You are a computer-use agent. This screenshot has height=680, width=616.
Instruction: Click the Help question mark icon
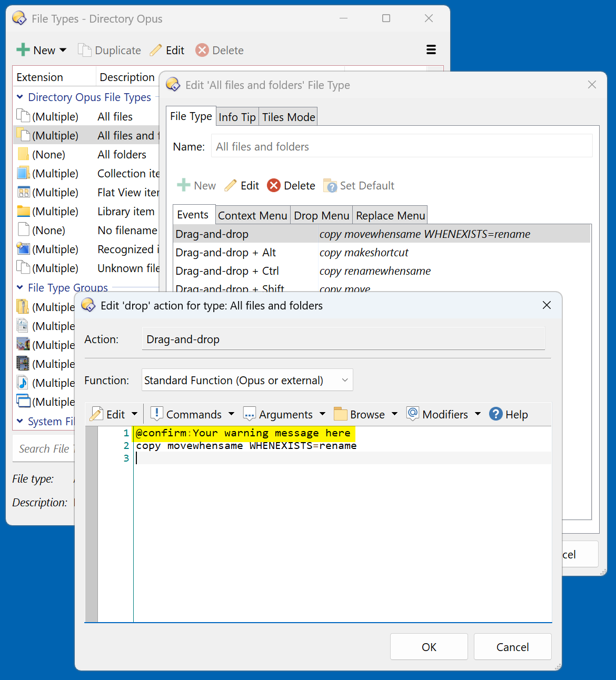pos(496,414)
